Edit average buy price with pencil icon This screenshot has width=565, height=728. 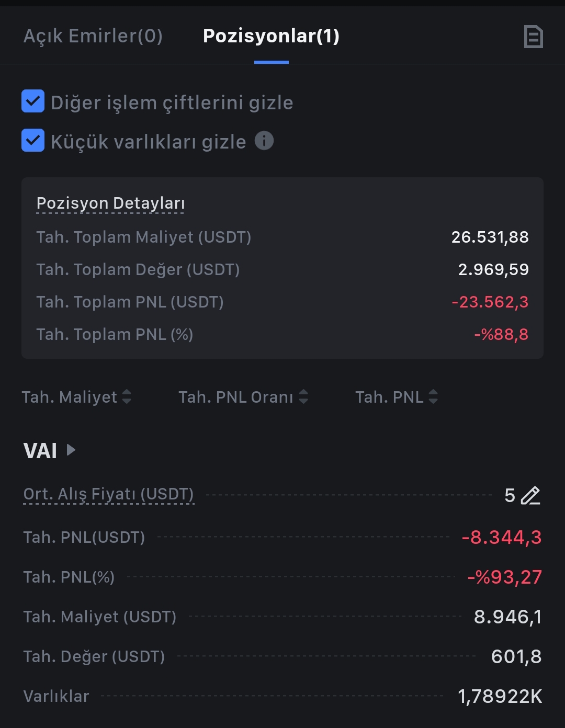[x=530, y=495]
